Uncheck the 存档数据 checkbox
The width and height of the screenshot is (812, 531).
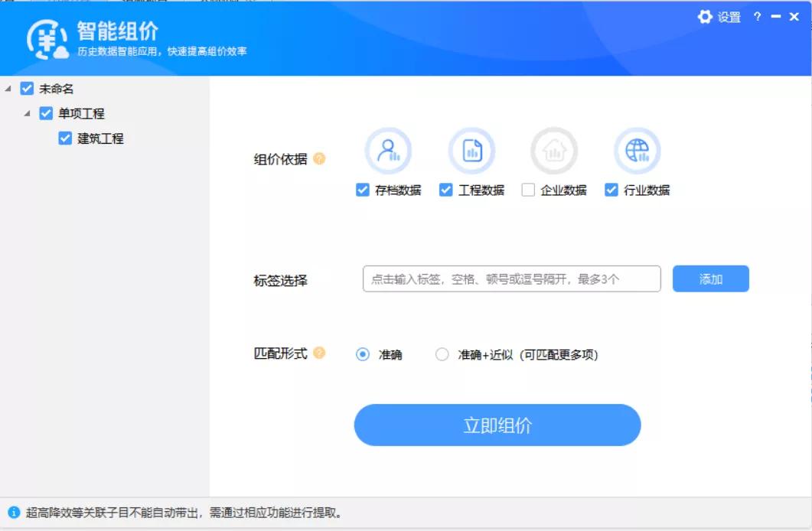point(363,190)
